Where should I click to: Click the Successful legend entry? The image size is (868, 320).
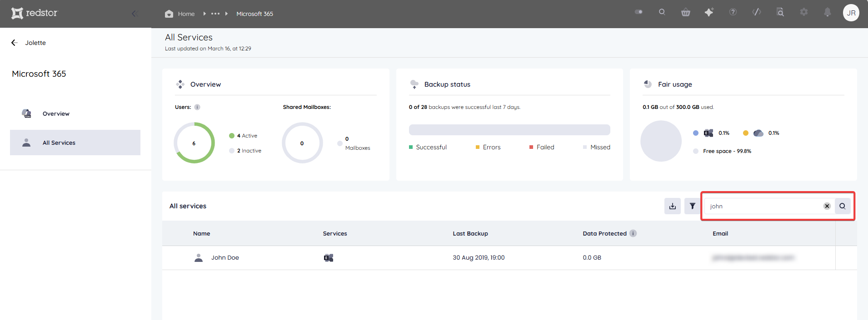tap(428, 147)
